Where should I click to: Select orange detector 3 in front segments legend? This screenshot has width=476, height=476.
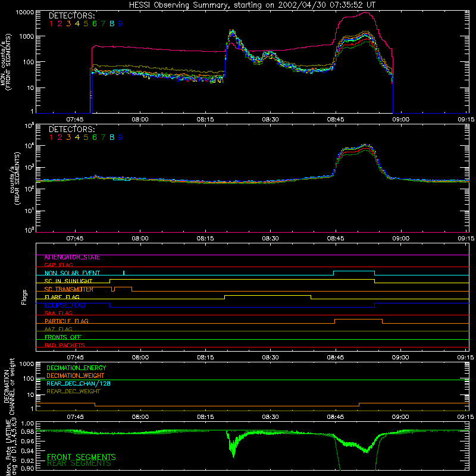68,24
